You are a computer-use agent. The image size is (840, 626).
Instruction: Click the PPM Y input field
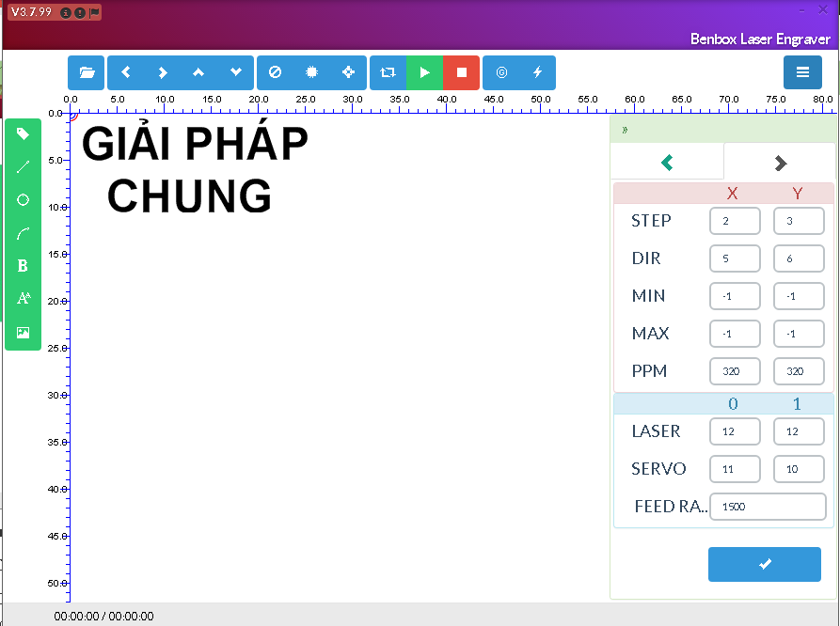click(799, 371)
